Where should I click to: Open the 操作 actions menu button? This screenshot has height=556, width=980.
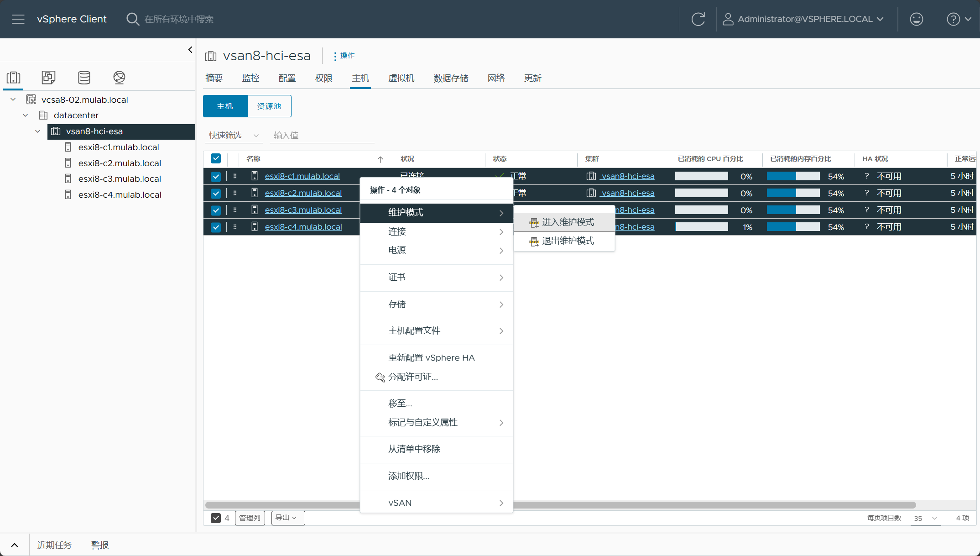344,56
